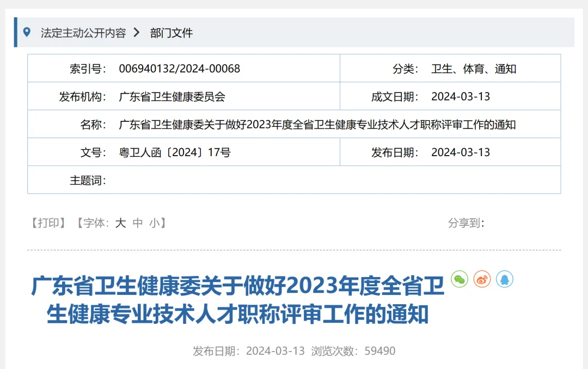Click the document name in 名称 row
Screen dimensions: 588x369
317,125
